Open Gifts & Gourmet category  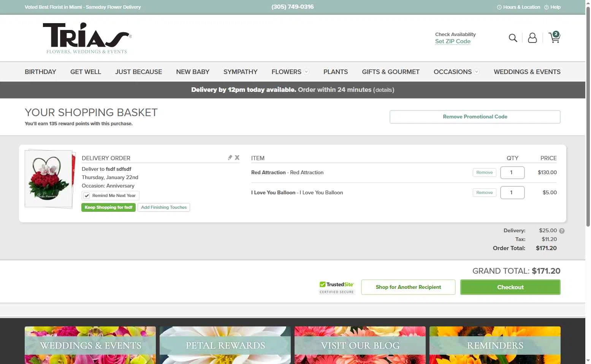coord(391,72)
